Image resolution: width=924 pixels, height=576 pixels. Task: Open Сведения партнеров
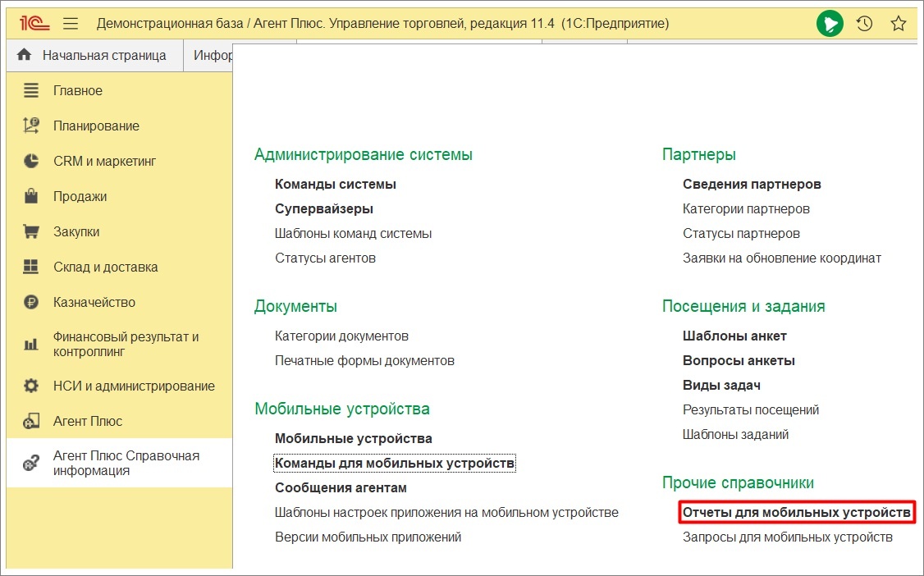point(752,185)
